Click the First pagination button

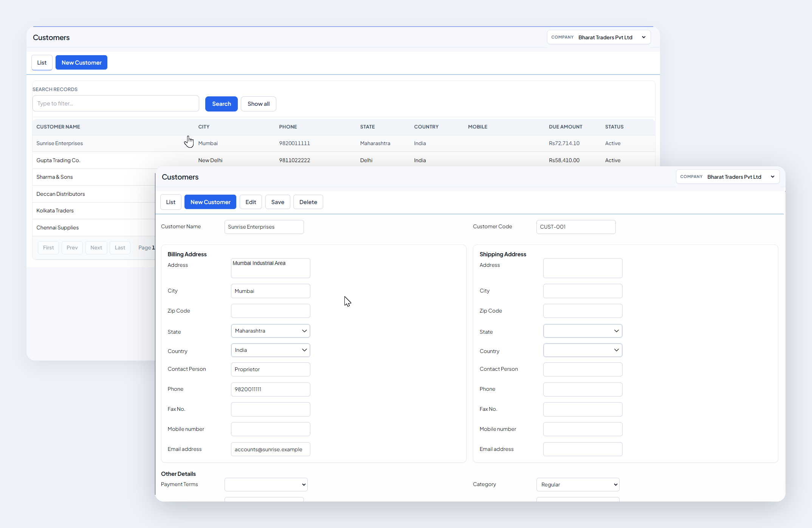click(x=48, y=248)
